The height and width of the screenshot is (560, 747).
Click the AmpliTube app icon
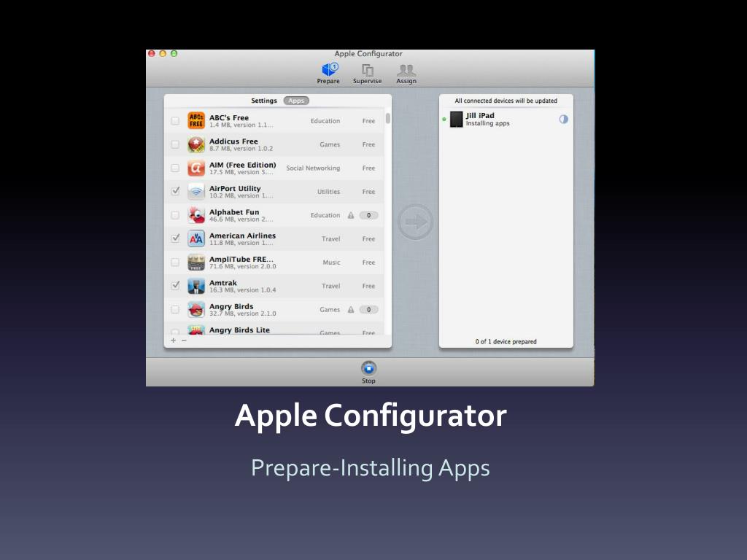(196, 262)
